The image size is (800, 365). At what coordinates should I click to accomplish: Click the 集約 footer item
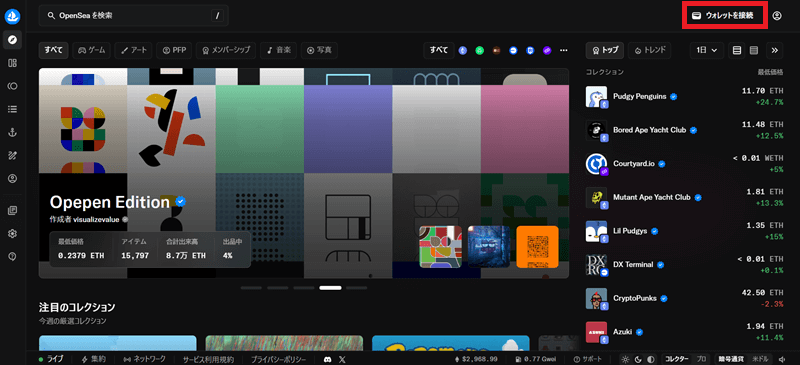point(94,359)
